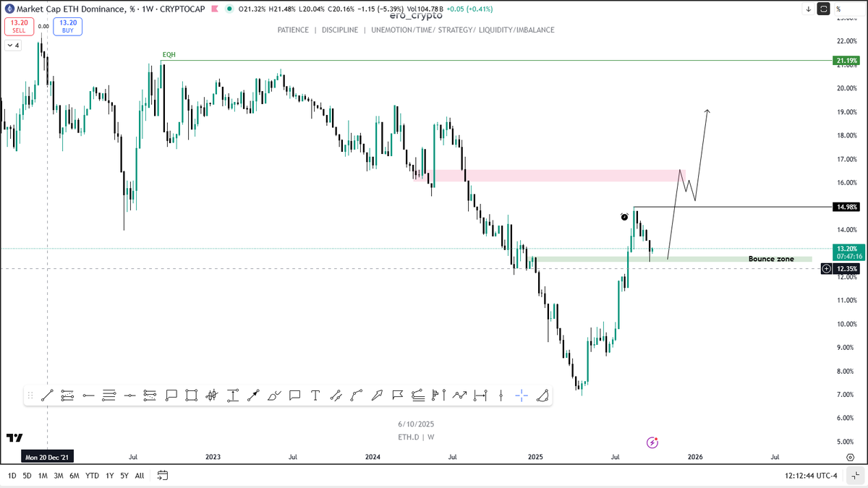Select the Bars Pattern candlestick tool
Screen dimensions: 868x488
click(212, 395)
